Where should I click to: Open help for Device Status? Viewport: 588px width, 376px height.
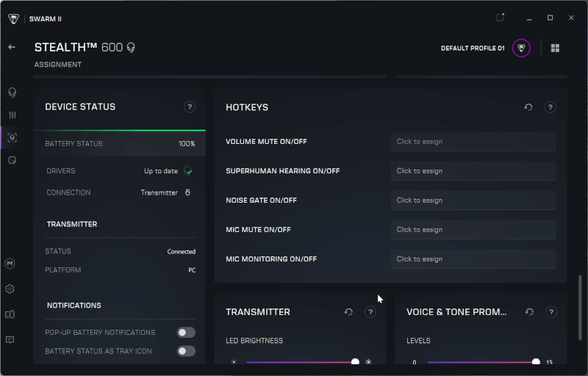(190, 107)
